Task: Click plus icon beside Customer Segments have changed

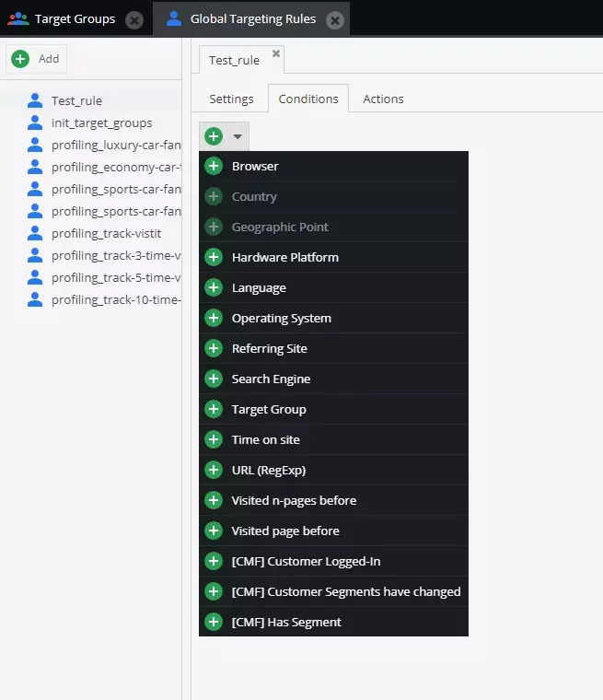Action: pos(214,591)
